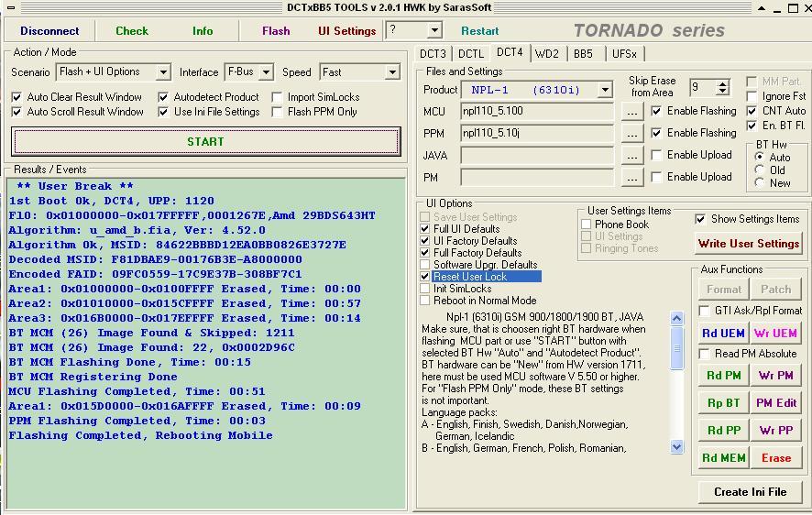Check Phone Book user settings item
Viewport: 812px width, 515px height.
tap(587, 225)
